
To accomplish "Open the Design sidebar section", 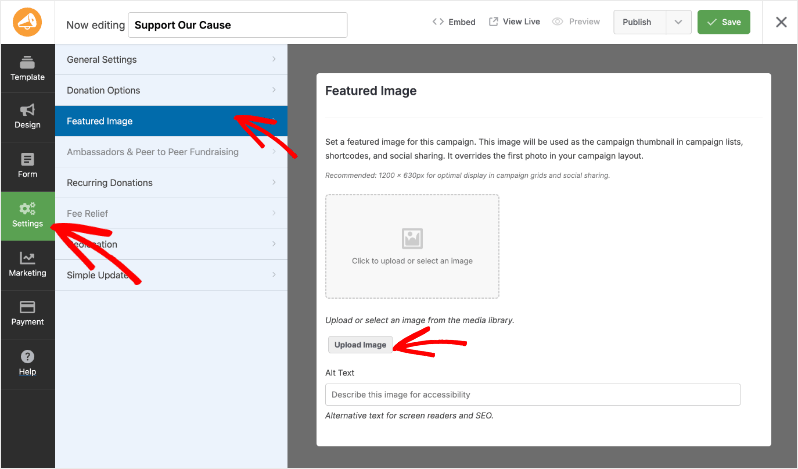I will [27, 117].
